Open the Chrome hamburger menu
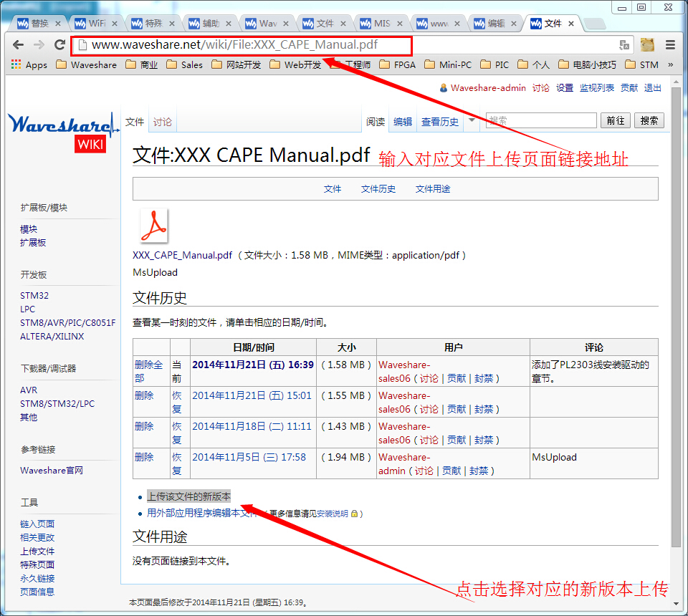Viewport: 688px width, 616px height. (x=670, y=44)
